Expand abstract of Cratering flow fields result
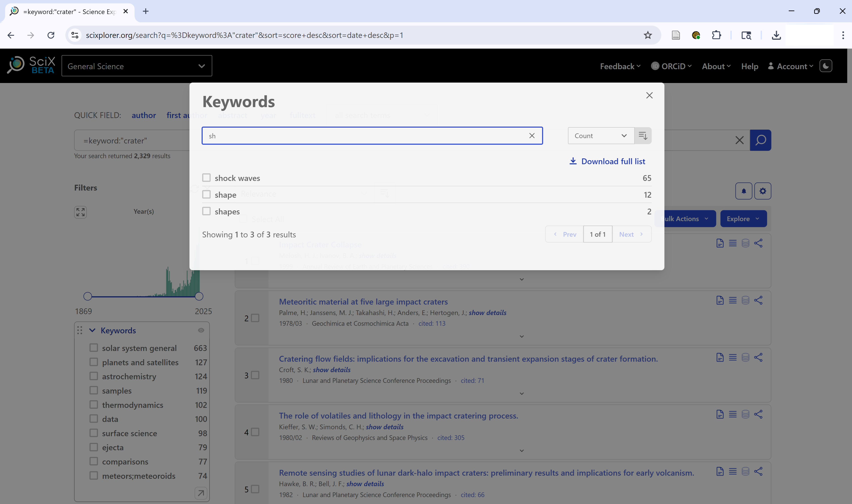Viewport: 852px width, 504px height. point(522,394)
